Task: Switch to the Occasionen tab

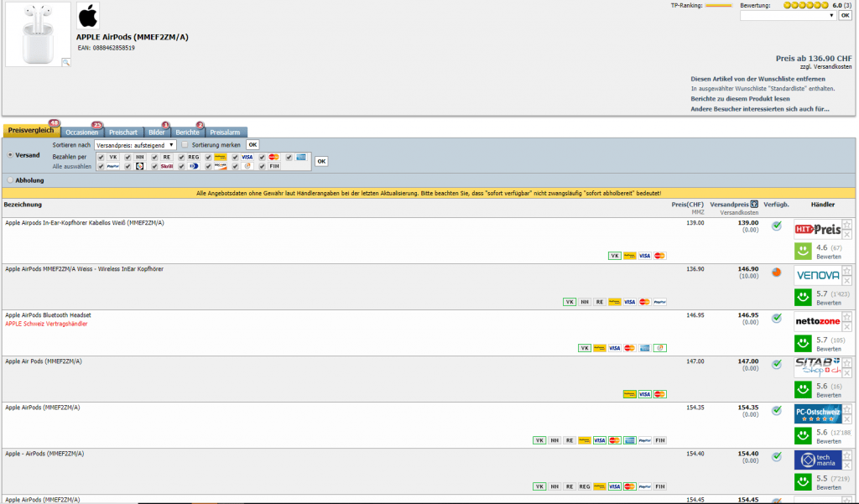Action: point(81,132)
